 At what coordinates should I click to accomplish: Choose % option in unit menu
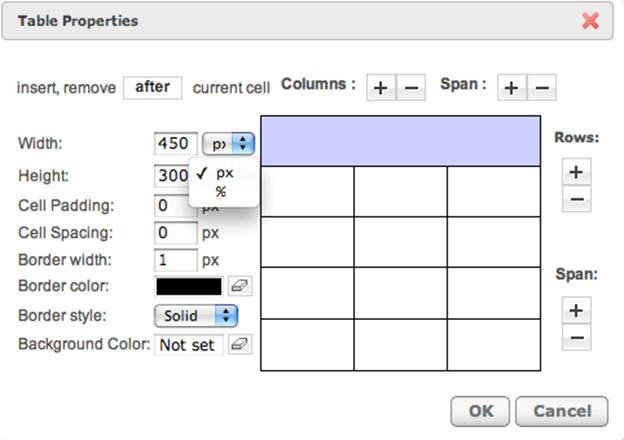221,192
